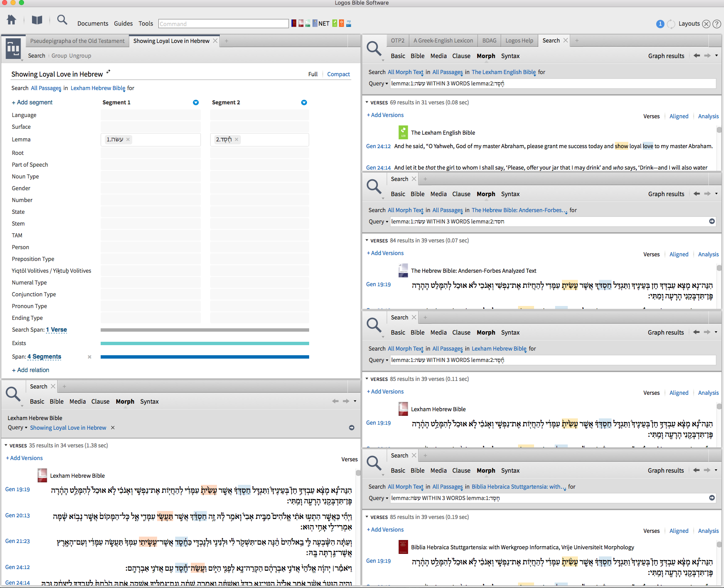Viewport: 724px width, 588px height.
Task: Open the Help question mark icon
Action: tap(716, 24)
